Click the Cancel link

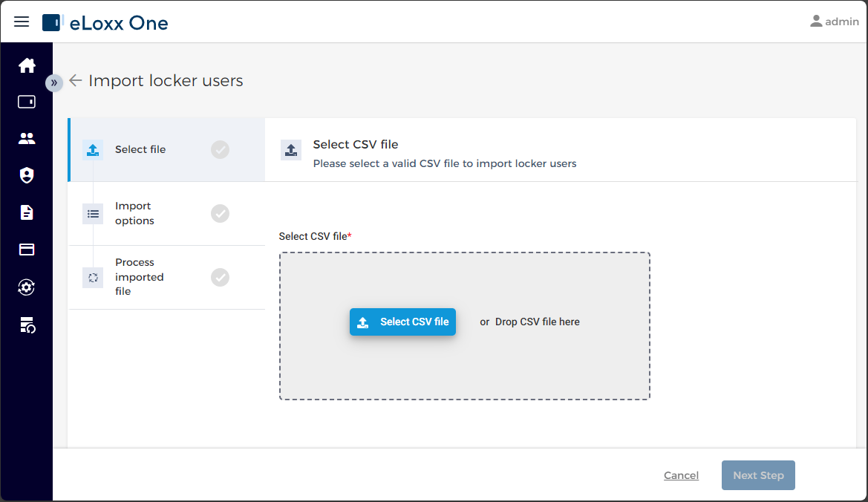coord(681,475)
